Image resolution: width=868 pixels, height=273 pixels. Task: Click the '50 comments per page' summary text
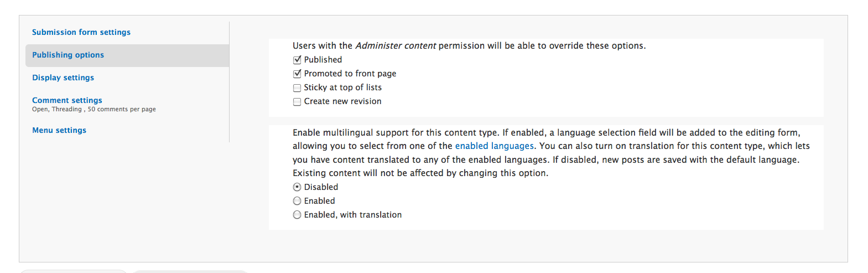122,110
